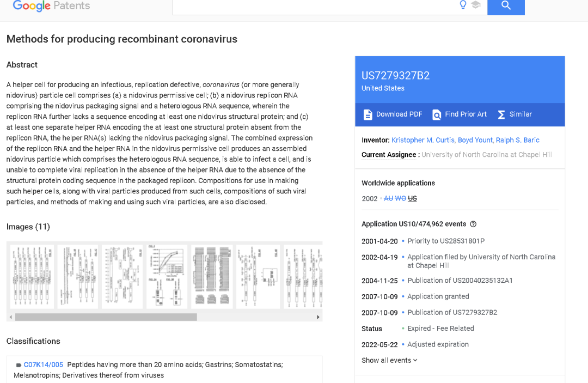Click the blue search magnifier button
The image size is (588, 383).
coord(506,5)
